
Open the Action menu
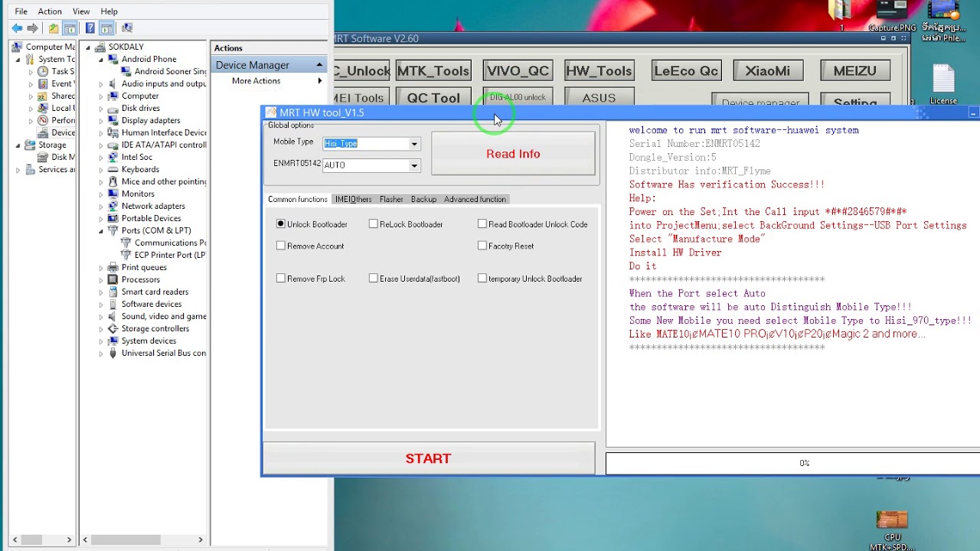point(50,11)
